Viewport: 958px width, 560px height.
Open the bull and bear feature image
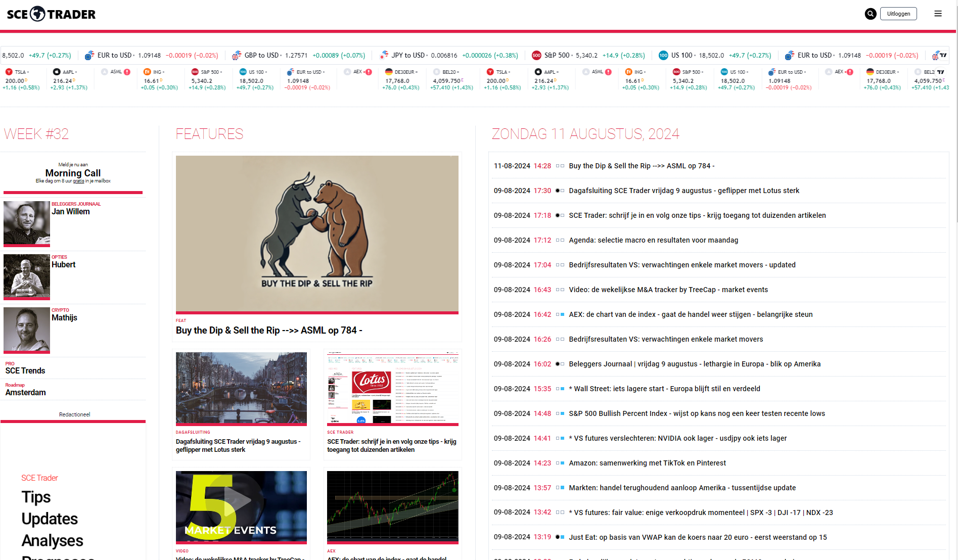[x=317, y=234]
